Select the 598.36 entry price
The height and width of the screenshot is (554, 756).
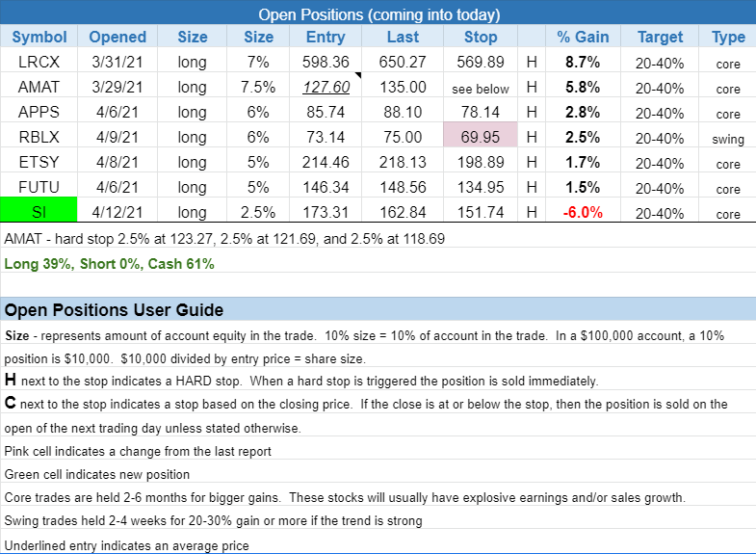326,62
